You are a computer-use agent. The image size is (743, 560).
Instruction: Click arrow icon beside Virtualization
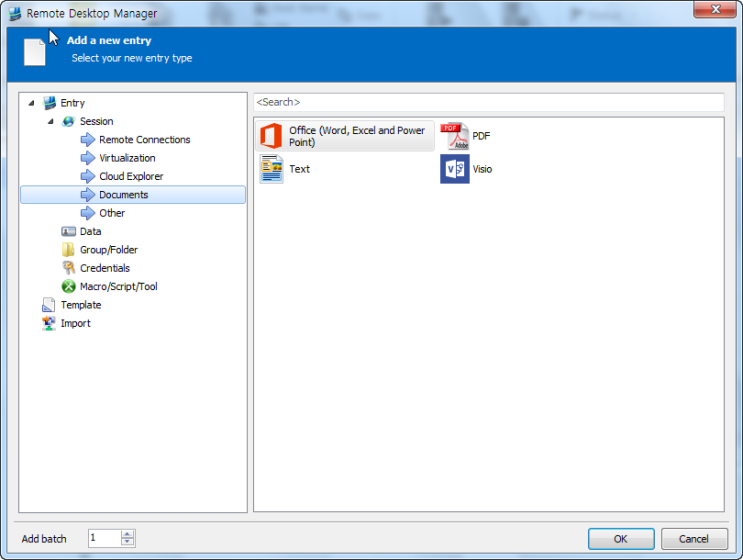(x=88, y=158)
